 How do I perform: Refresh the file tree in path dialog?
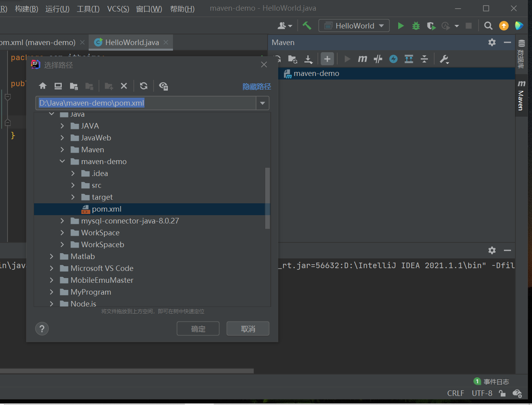coord(144,86)
